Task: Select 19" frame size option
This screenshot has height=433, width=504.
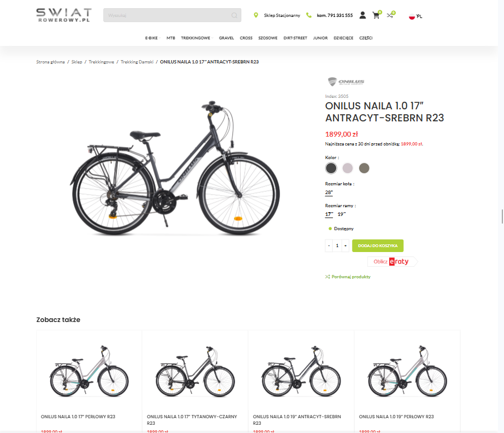Action: [x=342, y=214]
